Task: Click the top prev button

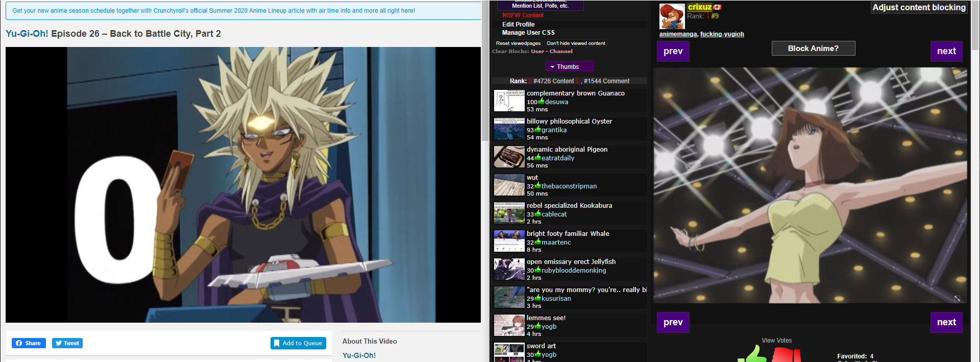Action: pyautogui.click(x=673, y=51)
